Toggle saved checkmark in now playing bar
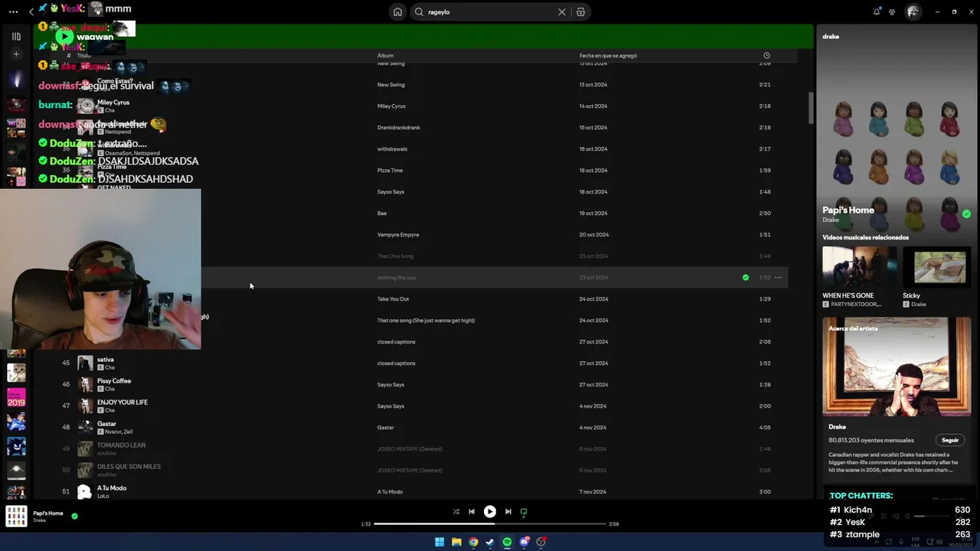This screenshot has width=980, height=551. point(74,517)
